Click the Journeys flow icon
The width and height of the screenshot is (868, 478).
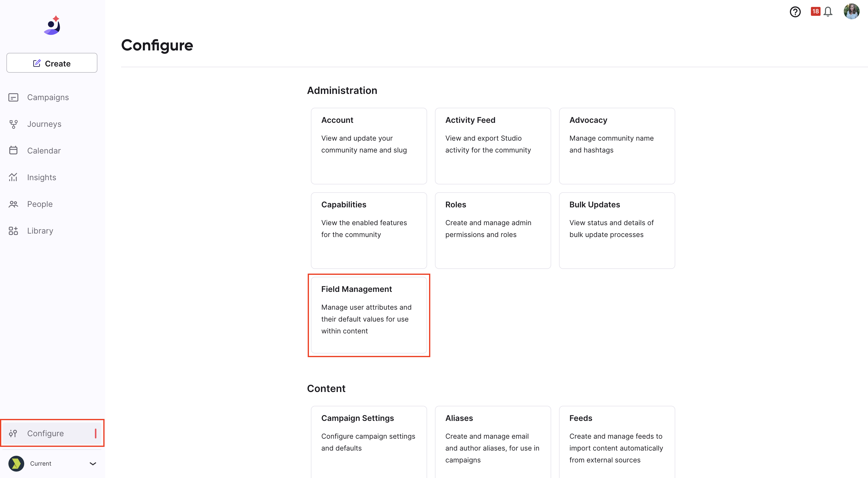tap(13, 124)
